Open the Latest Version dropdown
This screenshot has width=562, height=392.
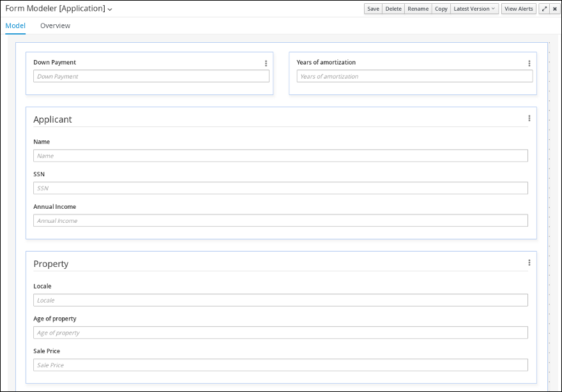coord(474,9)
